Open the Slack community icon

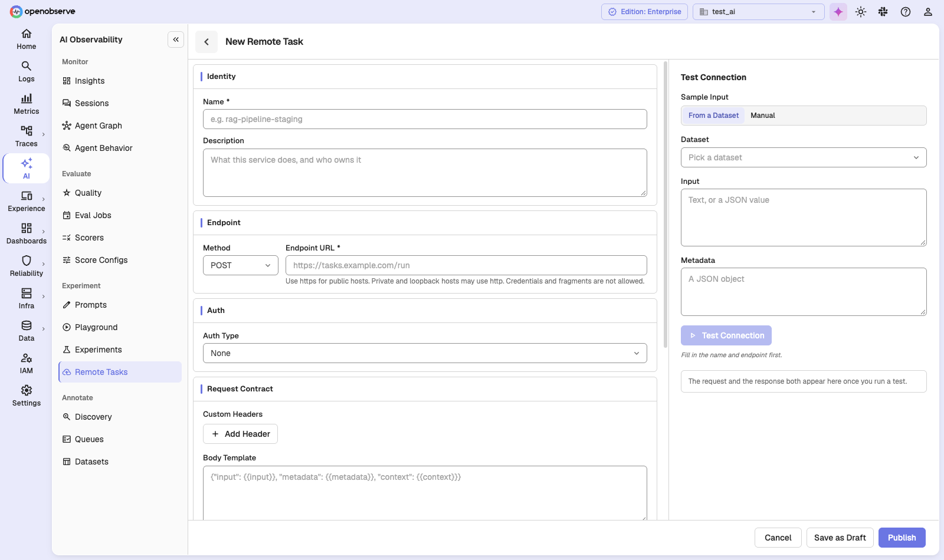click(883, 12)
